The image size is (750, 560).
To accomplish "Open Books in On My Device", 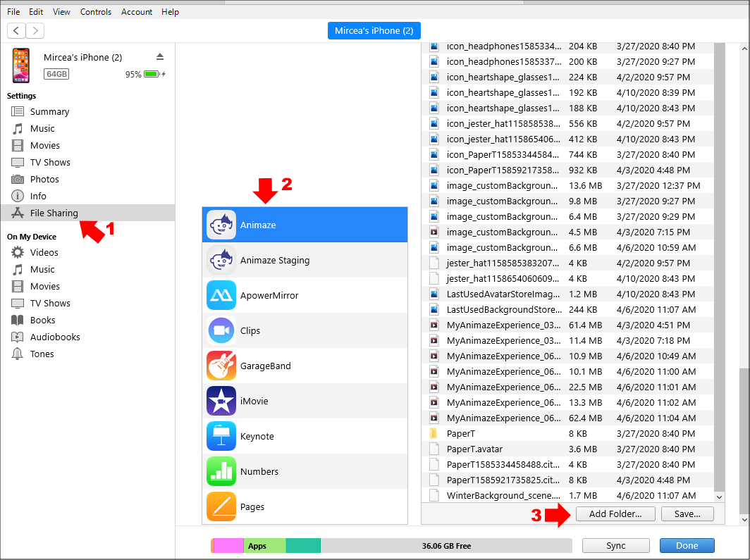I will tap(42, 320).
